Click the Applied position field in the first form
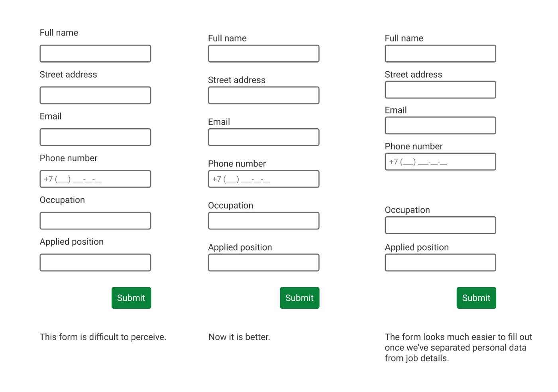The height and width of the screenshot is (392, 558). (95, 262)
